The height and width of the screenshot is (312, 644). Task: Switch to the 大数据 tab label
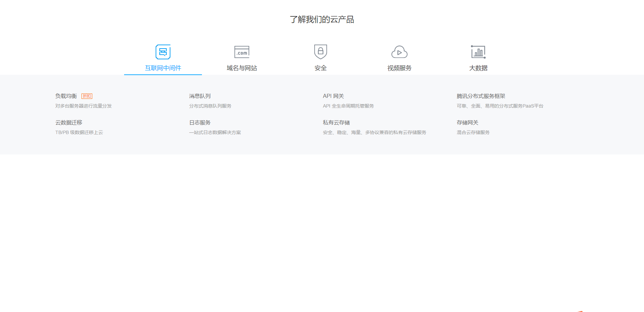pyautogui.click(x=478, y=68)
